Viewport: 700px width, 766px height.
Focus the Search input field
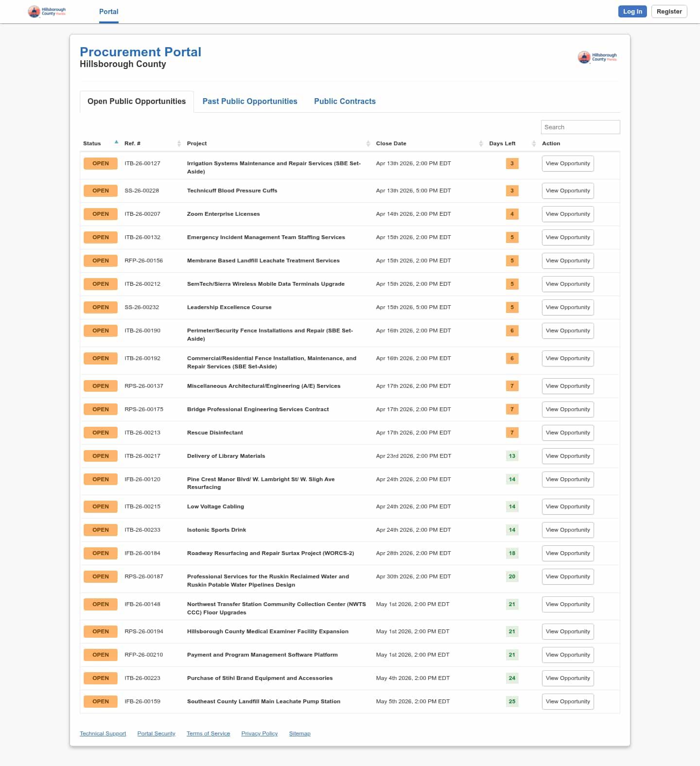point(580,127)
